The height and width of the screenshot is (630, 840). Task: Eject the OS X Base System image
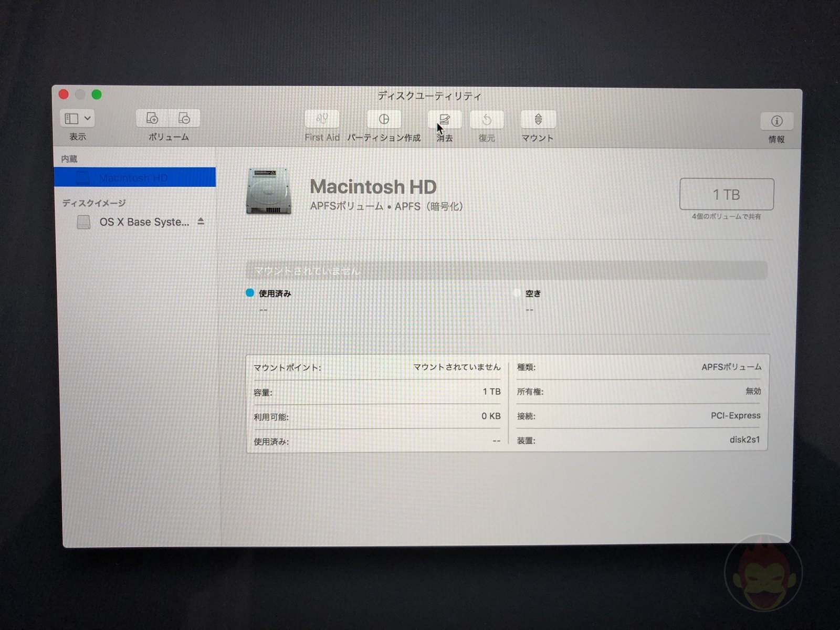pyautogui.click(x=201, y=222)
